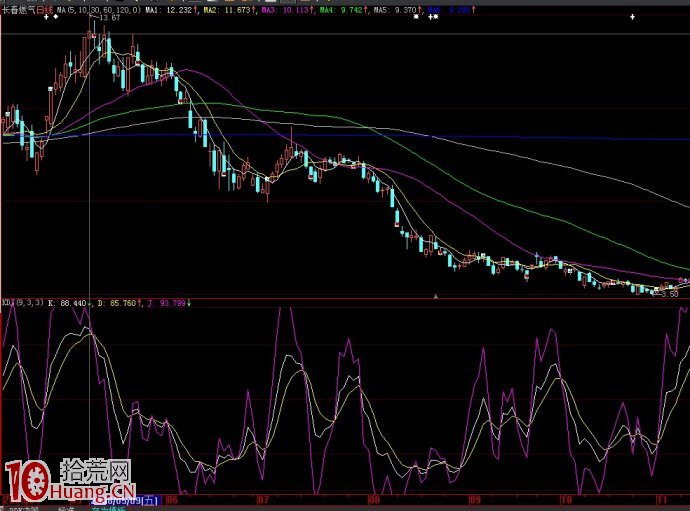690x511 pixels.
Task: Click the 长春燃气 stock name label
Action: [18, 8]
